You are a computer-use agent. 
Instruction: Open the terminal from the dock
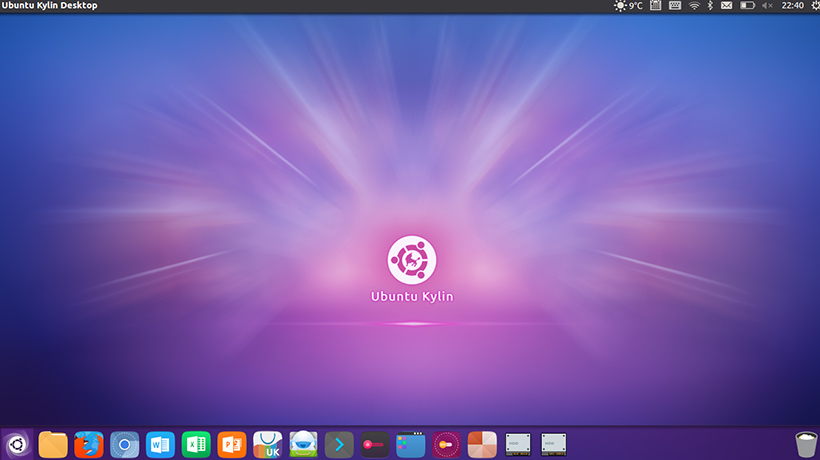[x=339, y=444]
